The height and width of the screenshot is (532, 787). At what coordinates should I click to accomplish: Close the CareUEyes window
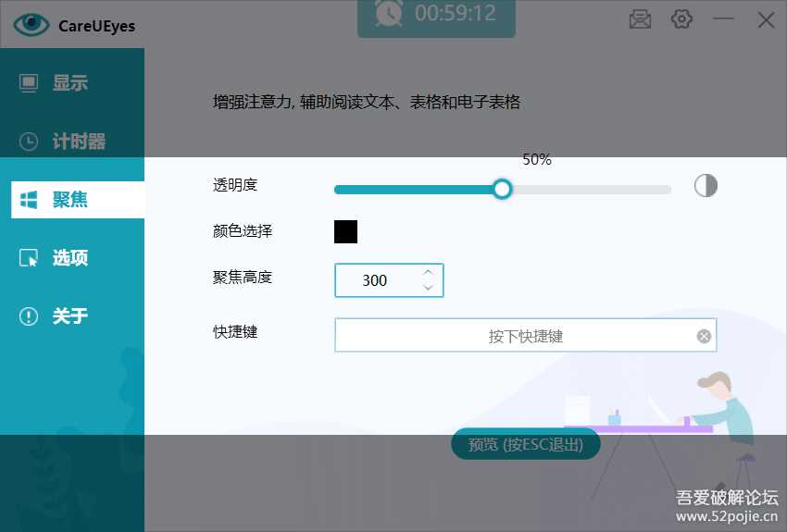pyautogui.click(x=766, y=20)
